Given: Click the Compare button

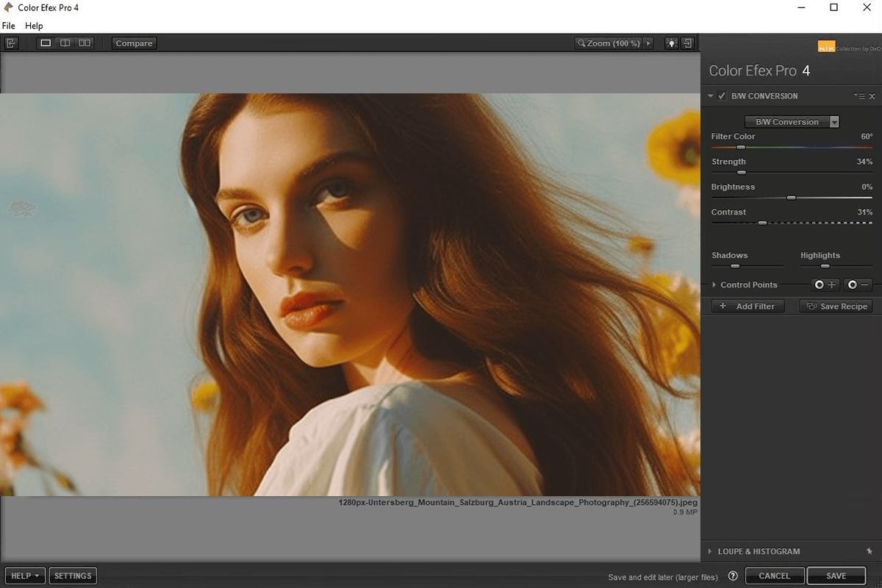Looking at the screenshot, I should pyautogui.click(x=134, y=43).
